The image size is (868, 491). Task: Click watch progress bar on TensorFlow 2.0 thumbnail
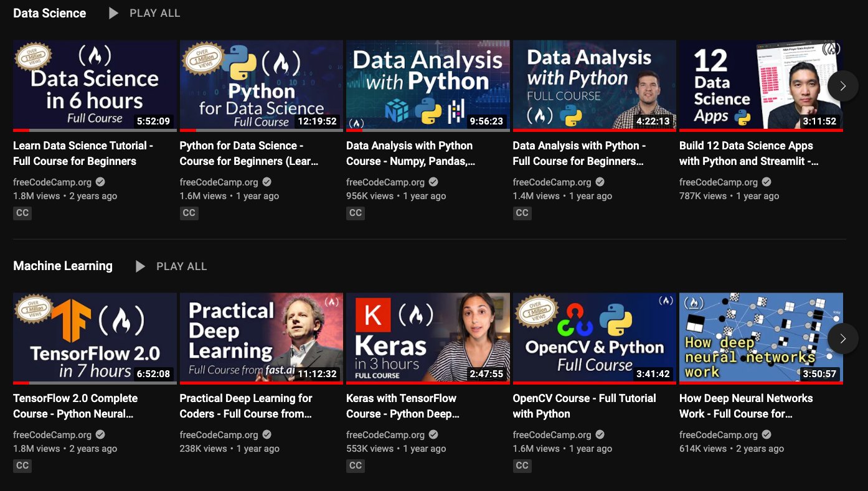point(95,383)
